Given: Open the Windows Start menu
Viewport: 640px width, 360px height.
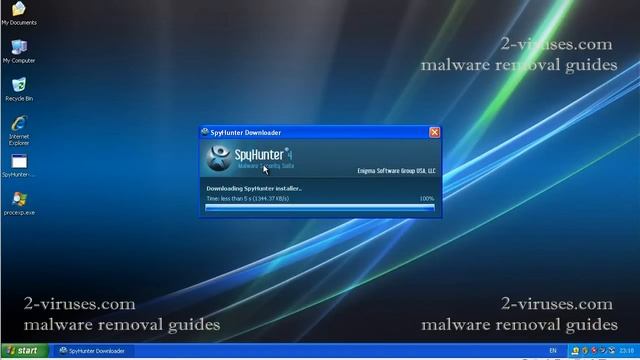Looking at the screenshot, I should pos(24,351).
